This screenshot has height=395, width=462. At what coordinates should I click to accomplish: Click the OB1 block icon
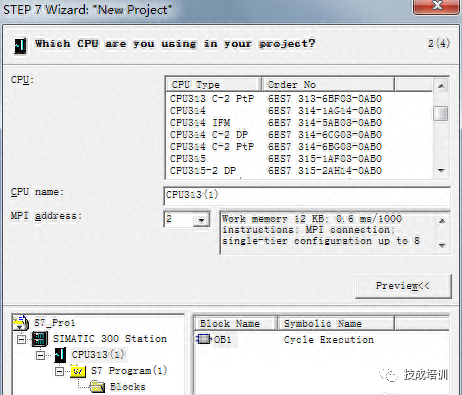tap(204, 339)
